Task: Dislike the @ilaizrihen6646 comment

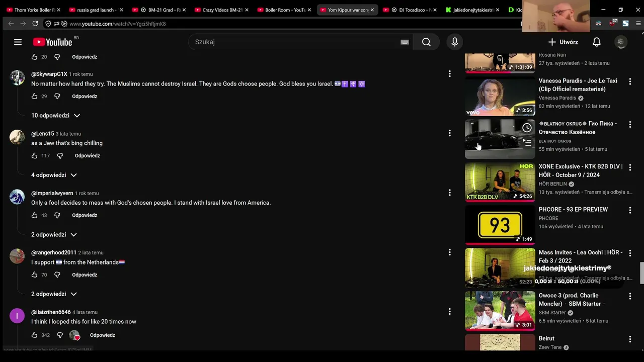Action: [x=60, y=335]
